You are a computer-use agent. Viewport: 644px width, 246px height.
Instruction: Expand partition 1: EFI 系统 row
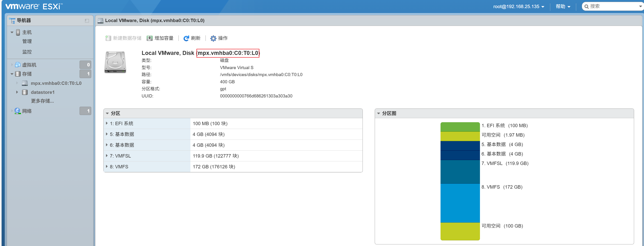tap(107, 123)
